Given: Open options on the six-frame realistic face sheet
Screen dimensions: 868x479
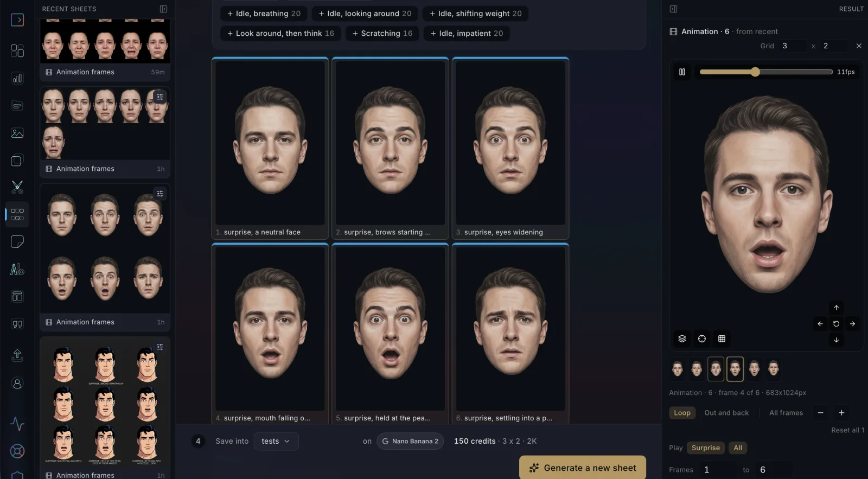Looking at the screenshot, I should pyautogui.click(x=159, y=194).
